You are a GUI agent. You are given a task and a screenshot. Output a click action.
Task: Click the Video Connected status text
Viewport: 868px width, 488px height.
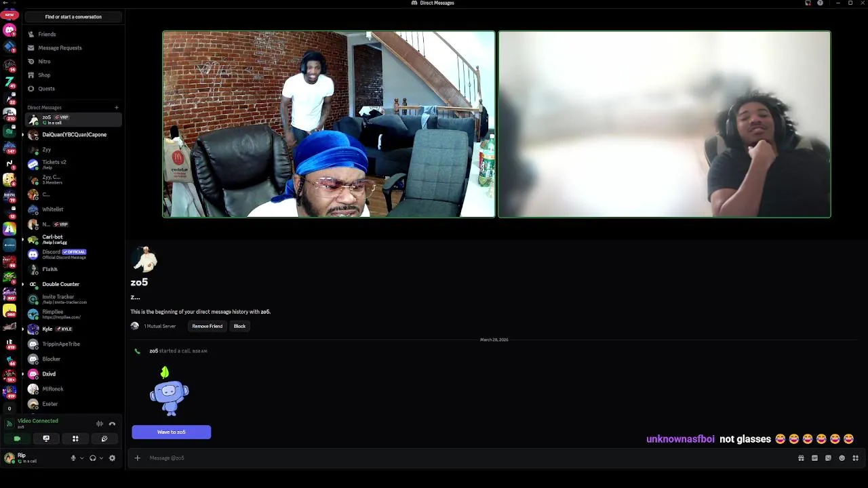(38, 421)
